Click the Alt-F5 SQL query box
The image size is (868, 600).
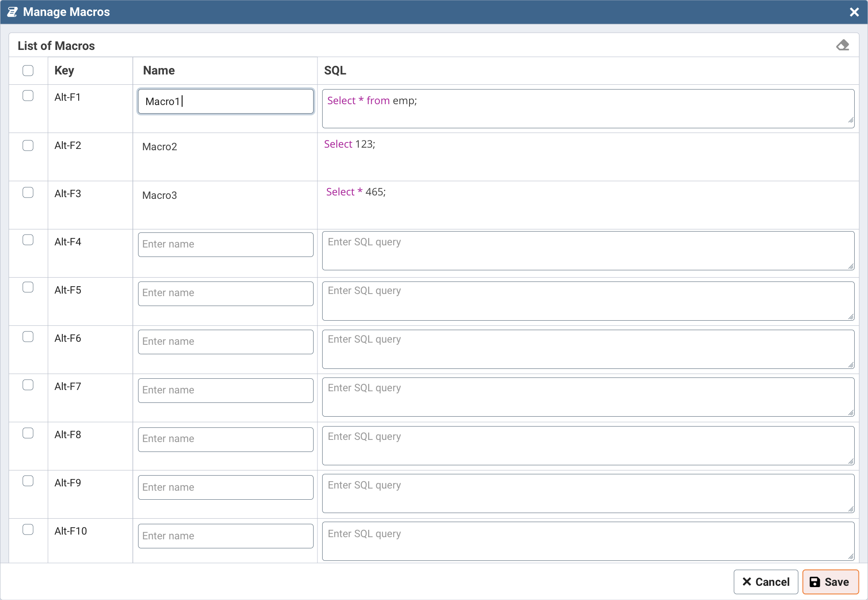(x=588, y=301)
